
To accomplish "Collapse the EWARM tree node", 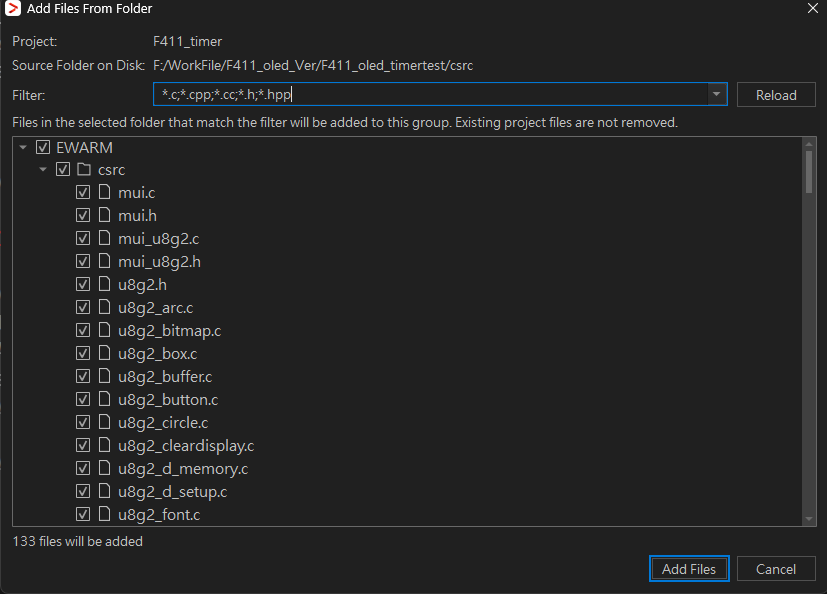I will point(23,147).
